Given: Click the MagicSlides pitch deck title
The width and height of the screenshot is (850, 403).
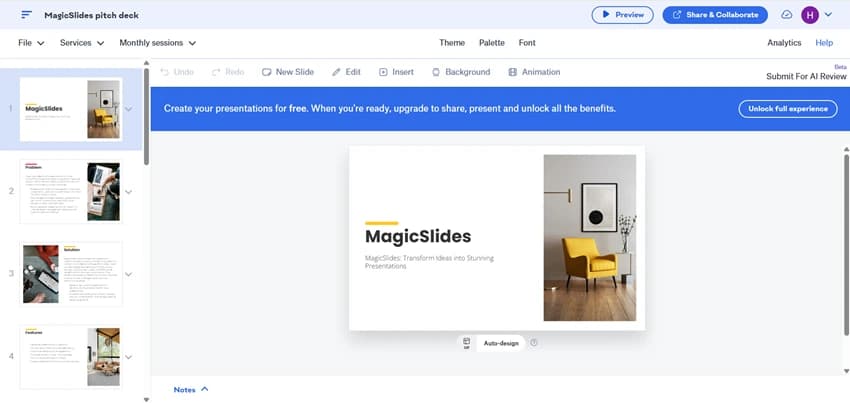Looking at the screenshot, I should (x=92, y=15).
